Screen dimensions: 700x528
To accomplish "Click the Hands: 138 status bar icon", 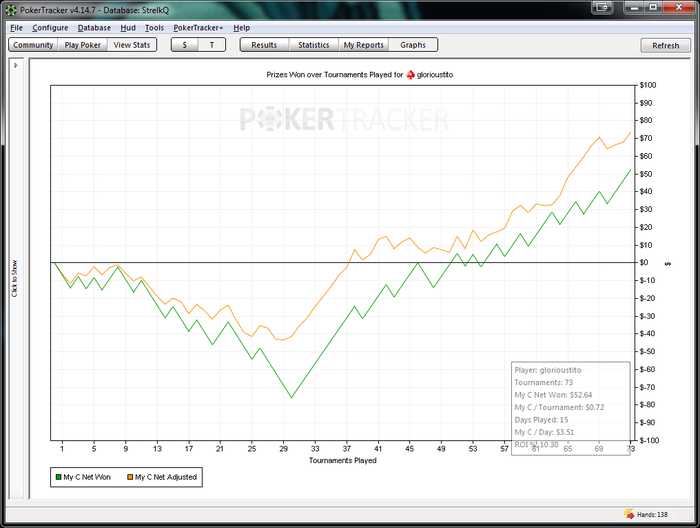I will click(x=629, y=514).
